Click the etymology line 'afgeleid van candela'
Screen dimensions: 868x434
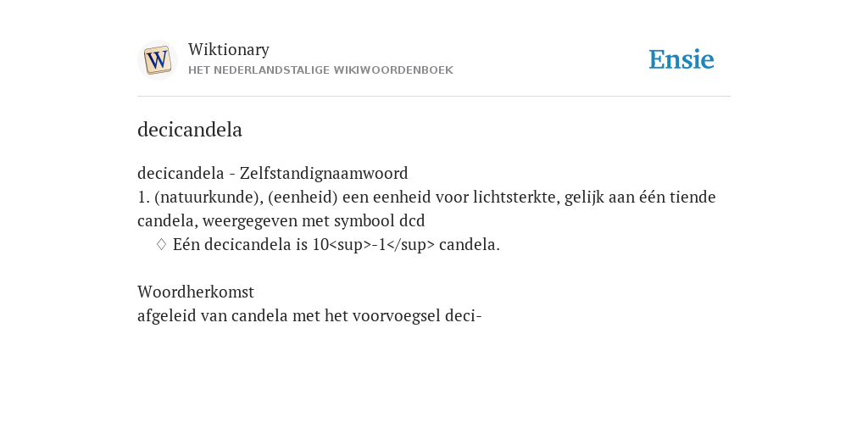pyautogui.click(x=309, y=315)
